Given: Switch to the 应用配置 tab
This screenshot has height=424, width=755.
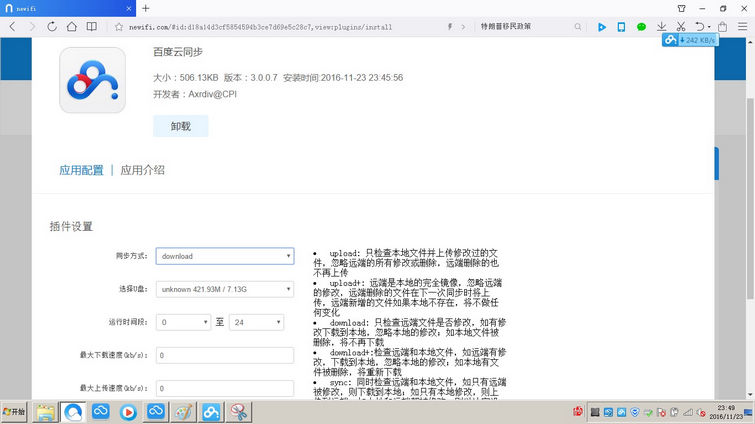Looking at the screenshot, I should [81, 170].
